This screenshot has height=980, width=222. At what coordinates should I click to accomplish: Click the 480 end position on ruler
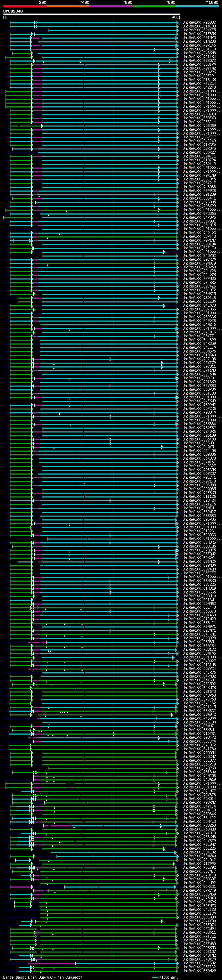pyautogui.click(x=175, y=17)
